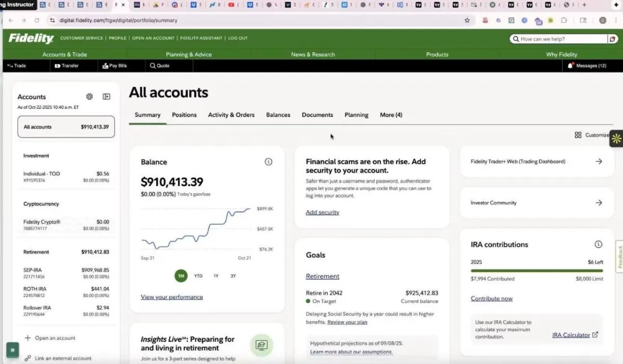Open the Customize grid icon
The image size is (623, 364).
[578, 135]
